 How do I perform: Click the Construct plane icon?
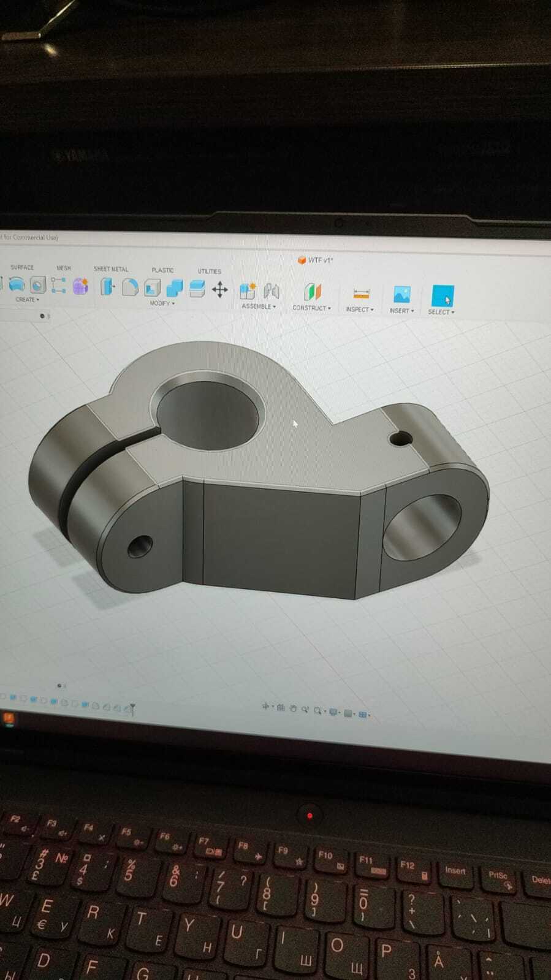[x=313, y=292]
